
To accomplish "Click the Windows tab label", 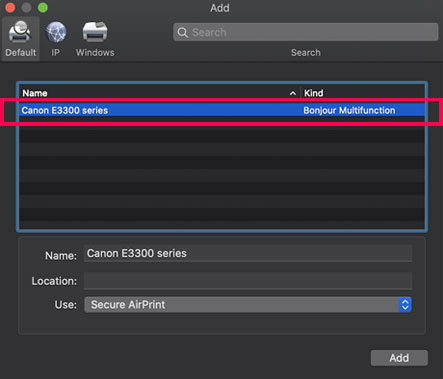I will pos(95,53).
